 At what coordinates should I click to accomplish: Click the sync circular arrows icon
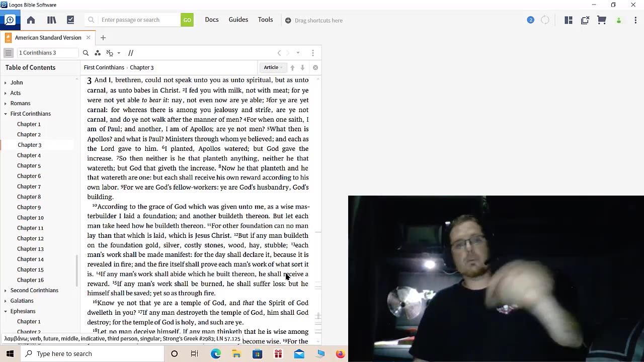(x=545, y=20)
